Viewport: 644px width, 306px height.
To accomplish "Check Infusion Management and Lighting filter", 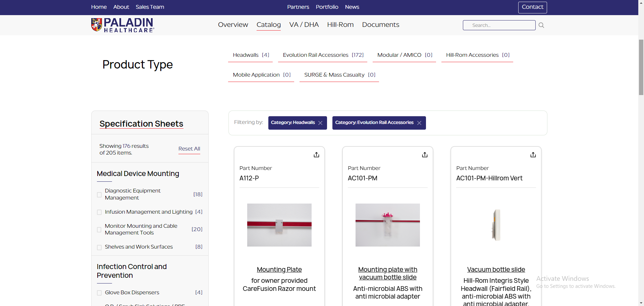I will [99, 212].
